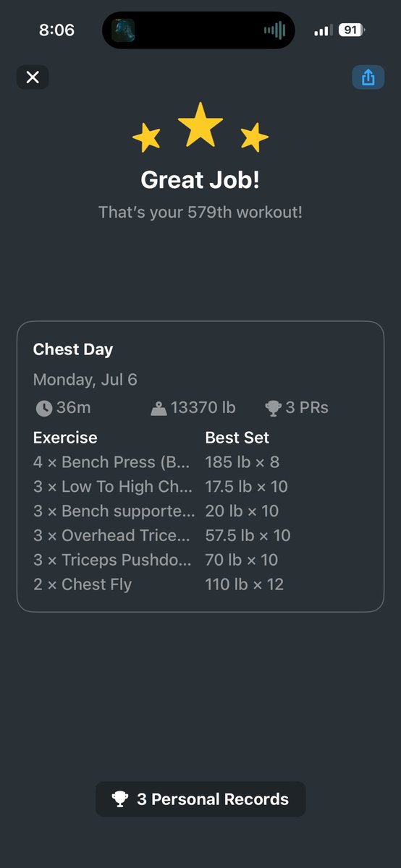Tap the weight icon beside 13370 lb

coord(159,409)
